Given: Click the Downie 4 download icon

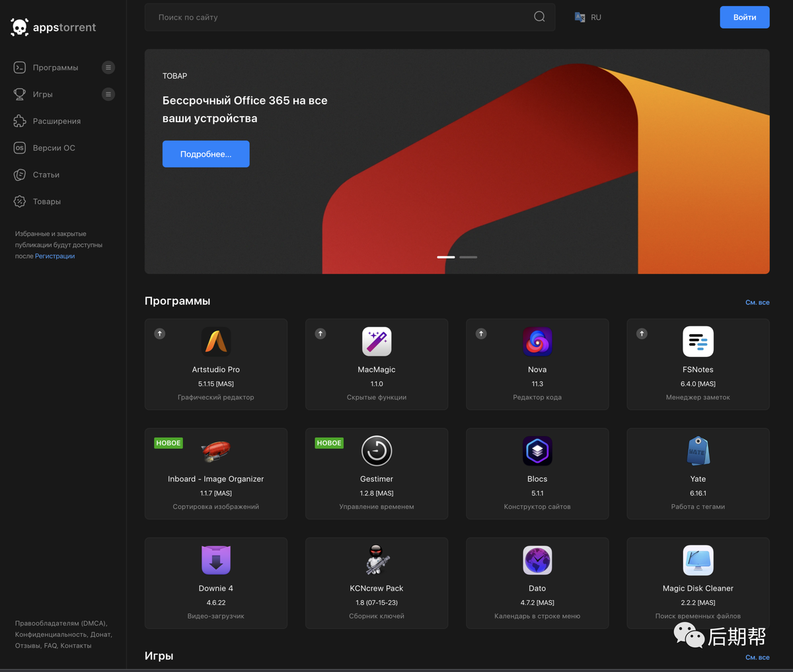Looking at the screenshot, I should click(216, 560).
